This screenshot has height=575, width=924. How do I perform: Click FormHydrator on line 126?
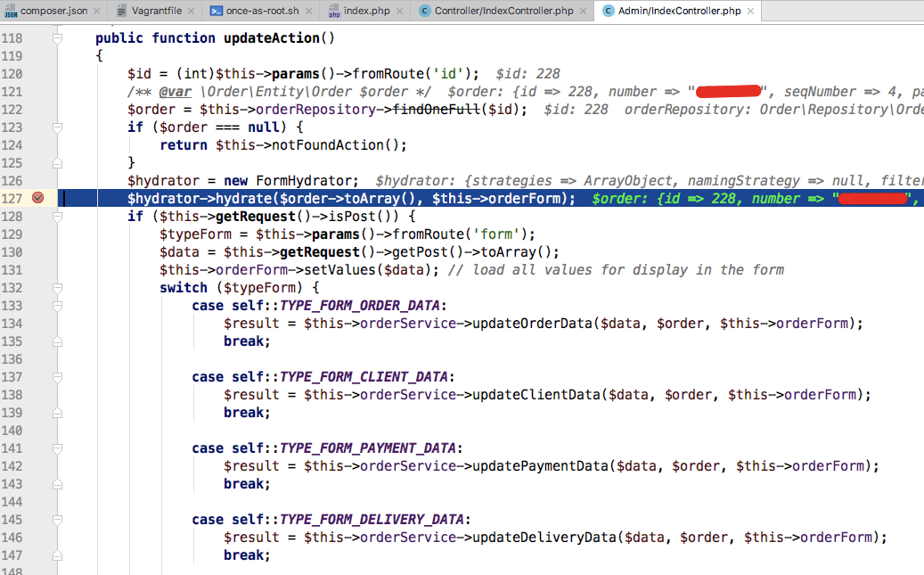(304, 181)
